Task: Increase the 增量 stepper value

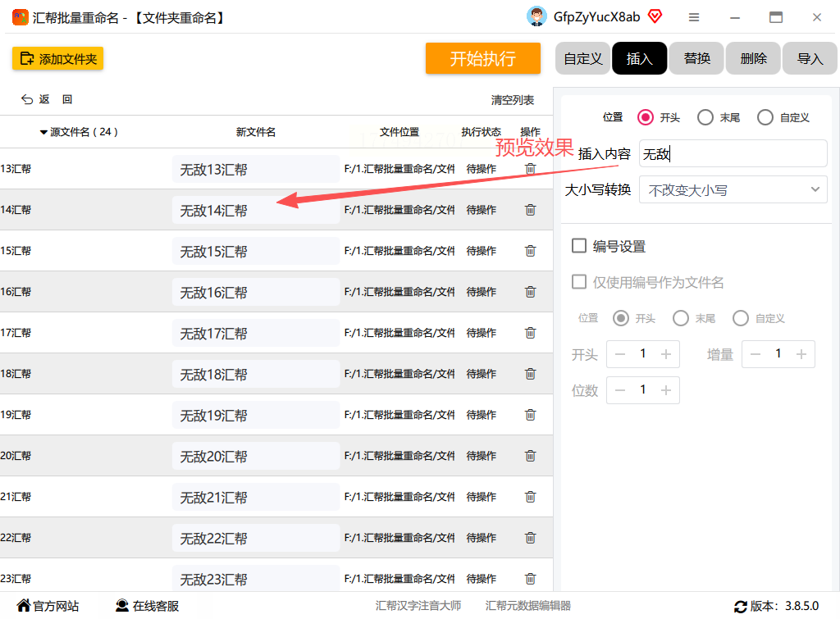Action: click(x=801, y=354)
